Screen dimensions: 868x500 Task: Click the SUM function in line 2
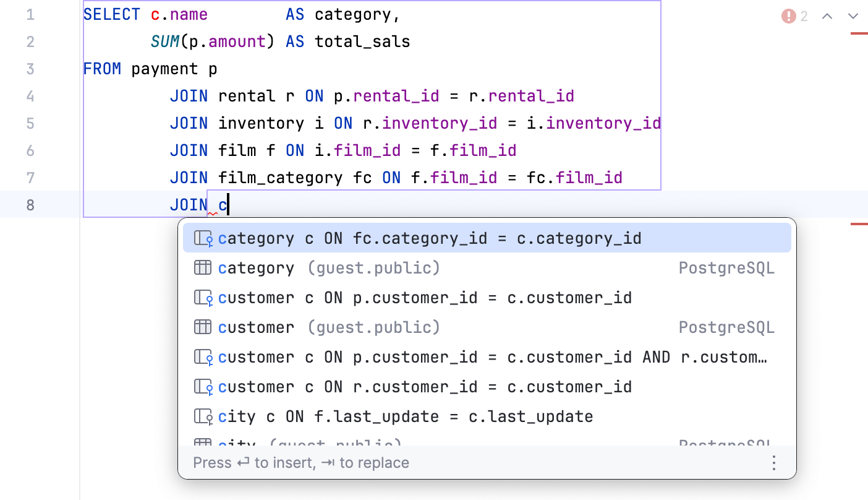[x=164, y=41]
